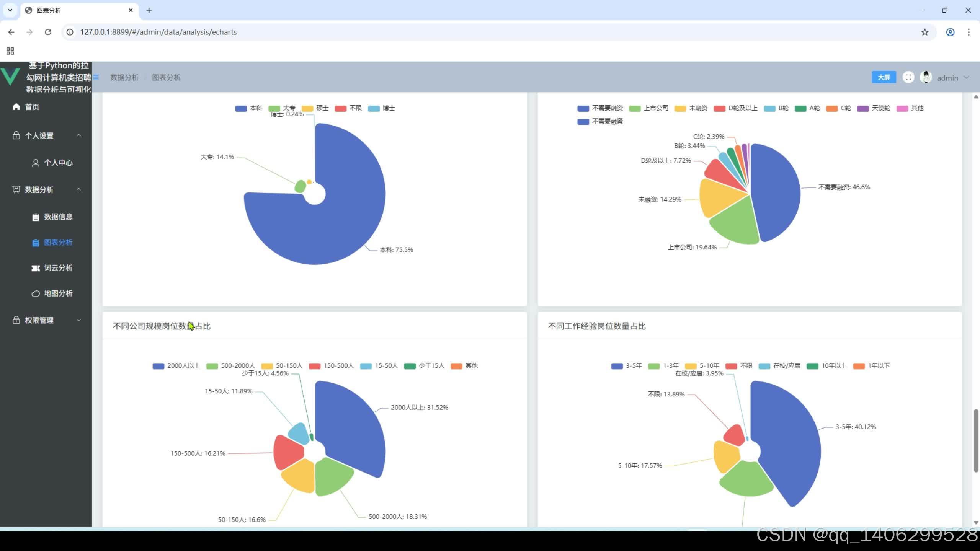The width and height of the screenshot is (980, 551).
Task: Open the apps grid in bookmarks bar
Action: 10,51
